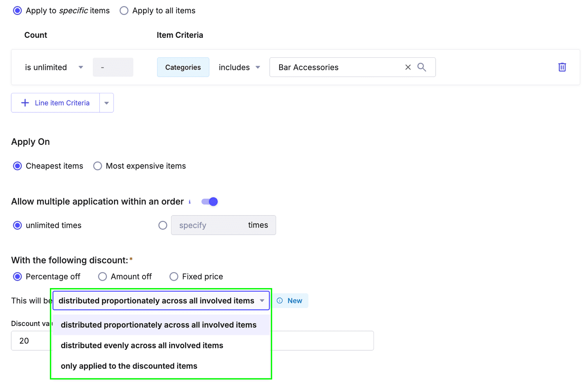Open the is unlimited count dropdown
The width and height of the screenshot is (588, 383).
point(80,67)
